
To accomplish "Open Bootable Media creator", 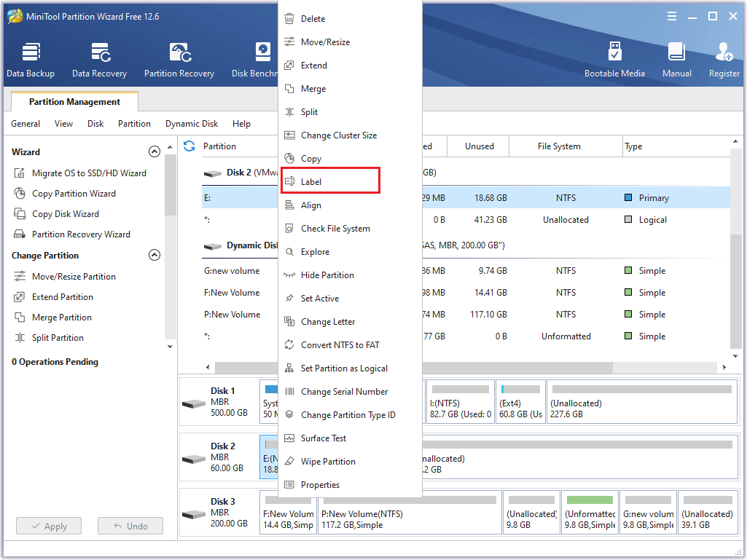I will [x=614, y=58].
